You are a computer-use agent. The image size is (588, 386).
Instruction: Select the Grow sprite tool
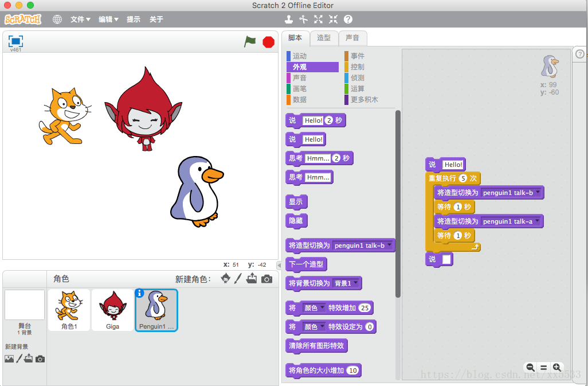(319, 19)
